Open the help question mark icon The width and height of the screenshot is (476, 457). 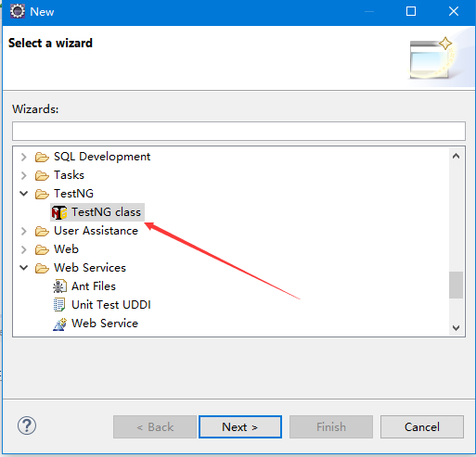(x=27, y=425)
